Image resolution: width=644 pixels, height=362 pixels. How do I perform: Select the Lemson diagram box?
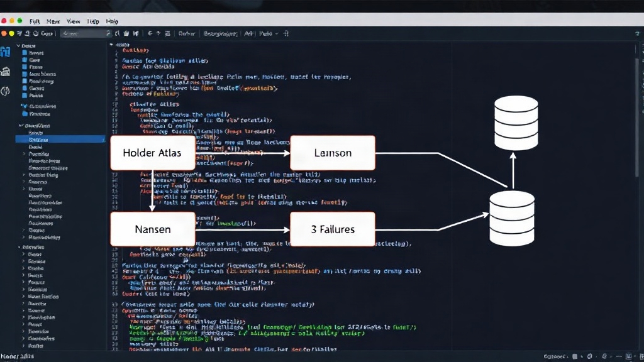(333, 153)
